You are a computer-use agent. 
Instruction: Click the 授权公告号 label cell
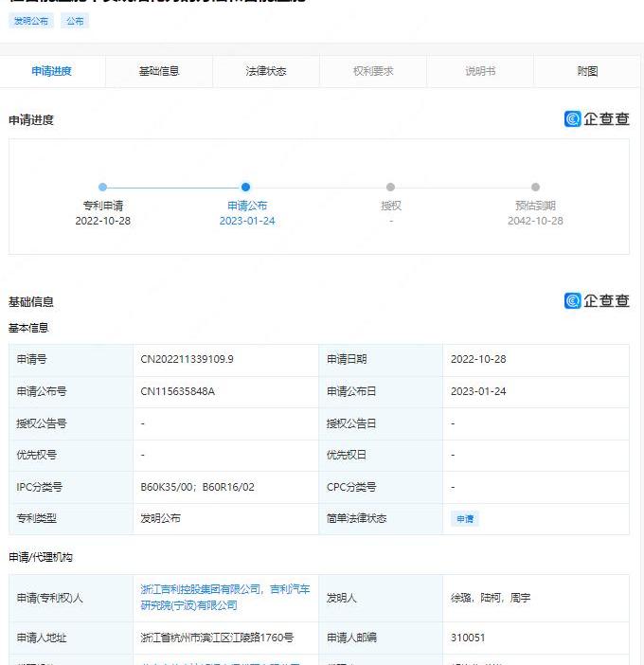[71, 423]
